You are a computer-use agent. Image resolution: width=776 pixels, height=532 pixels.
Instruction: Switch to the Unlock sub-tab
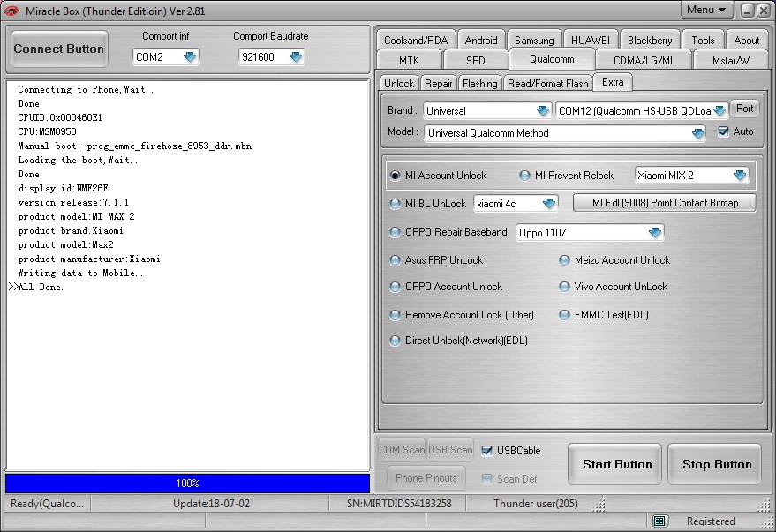tap(399, 83)
